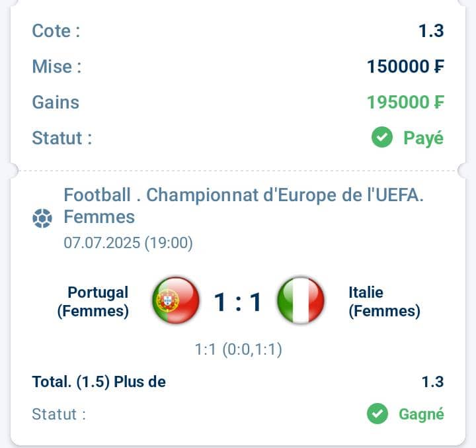
Task: Click the Gains label
Action: (56, 102)
